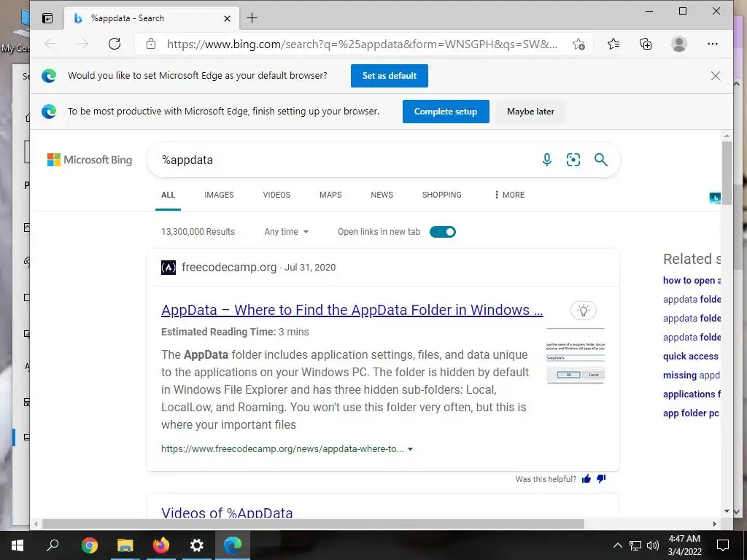Open the tab actions menu icon
Screen dimensions: 747x560
pyautogui.click(x=47, y=18)
